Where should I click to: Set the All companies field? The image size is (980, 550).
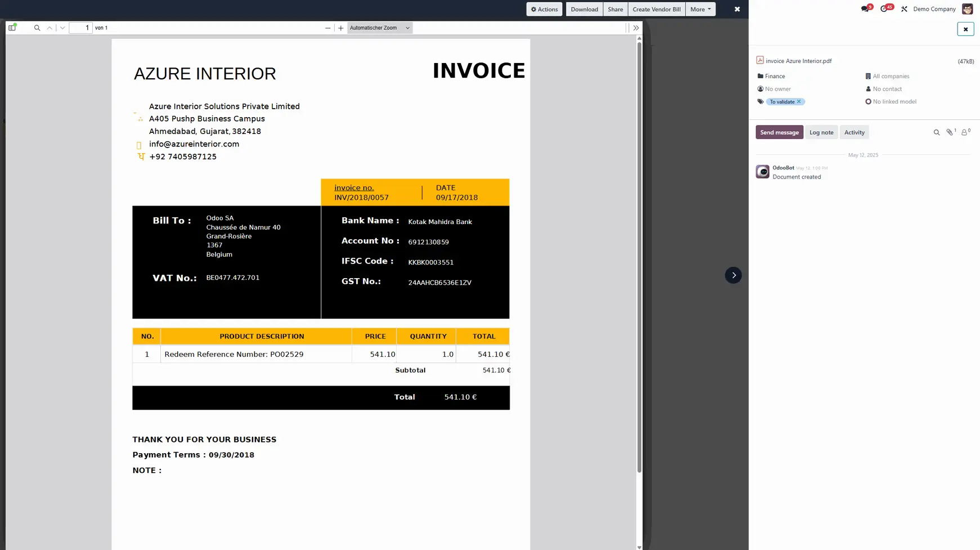[891, 76]
